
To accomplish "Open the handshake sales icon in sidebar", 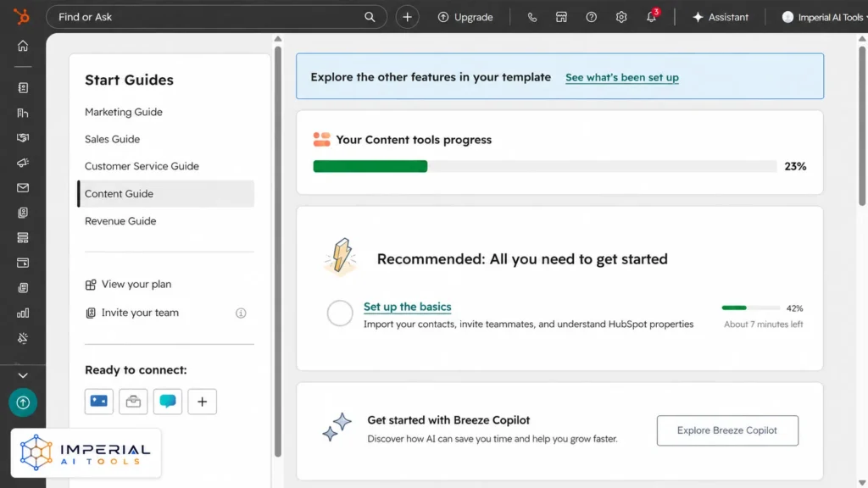I will tap(23, 138).
